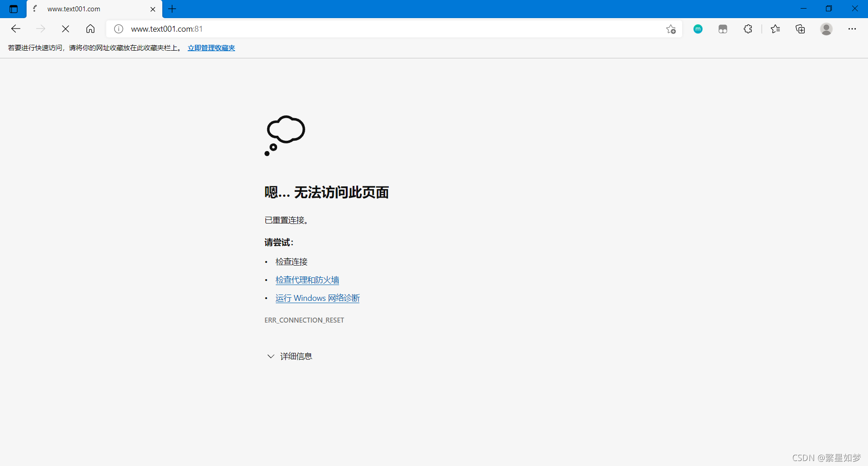The width and height of the screenshot is (868, 466).
Task: Click the gray extension icon
Action: [x=722, y=29]
